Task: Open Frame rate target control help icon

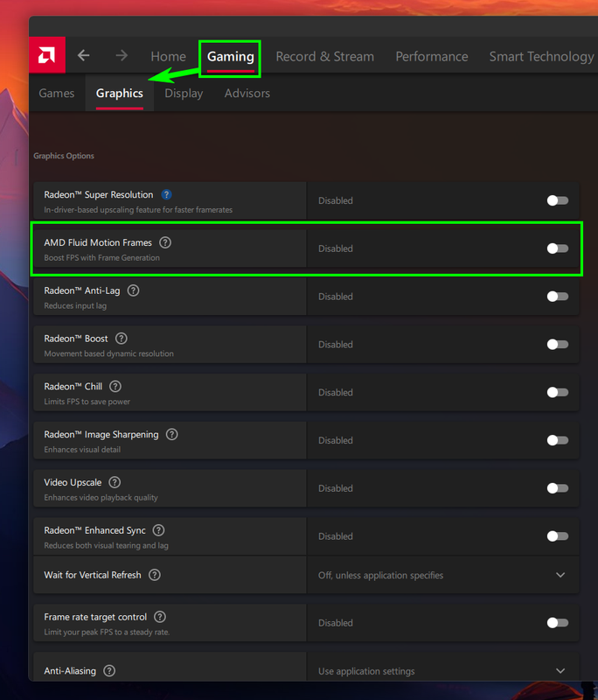Action: pos(160,617)
